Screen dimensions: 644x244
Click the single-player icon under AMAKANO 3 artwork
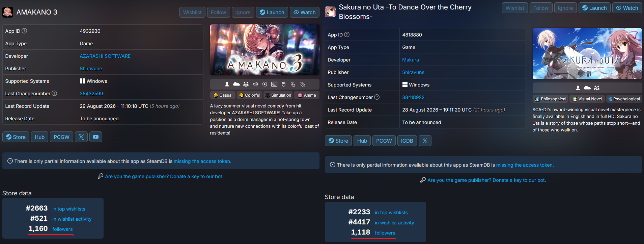click(x=227, y=84)
